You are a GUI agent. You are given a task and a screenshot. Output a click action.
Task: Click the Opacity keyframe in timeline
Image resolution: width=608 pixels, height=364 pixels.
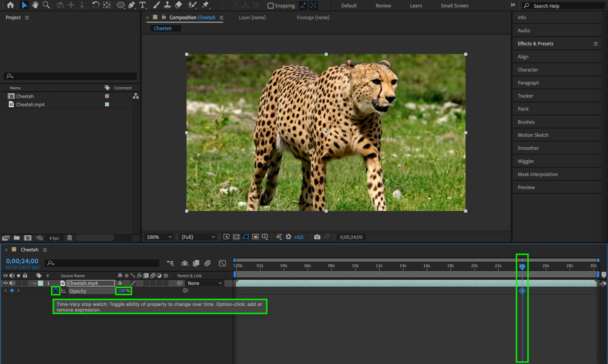click(522, 291)
